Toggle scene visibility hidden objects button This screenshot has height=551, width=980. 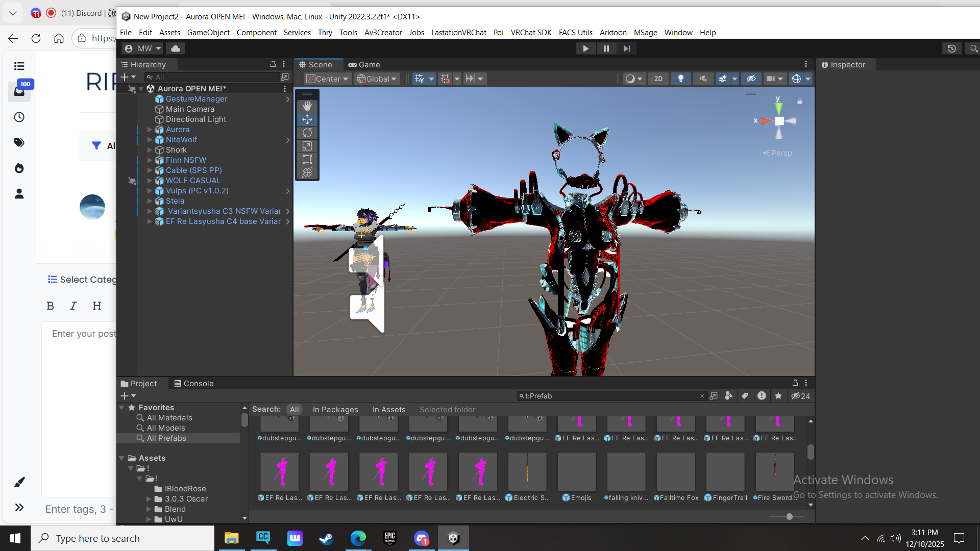click(x=751, y=79)
